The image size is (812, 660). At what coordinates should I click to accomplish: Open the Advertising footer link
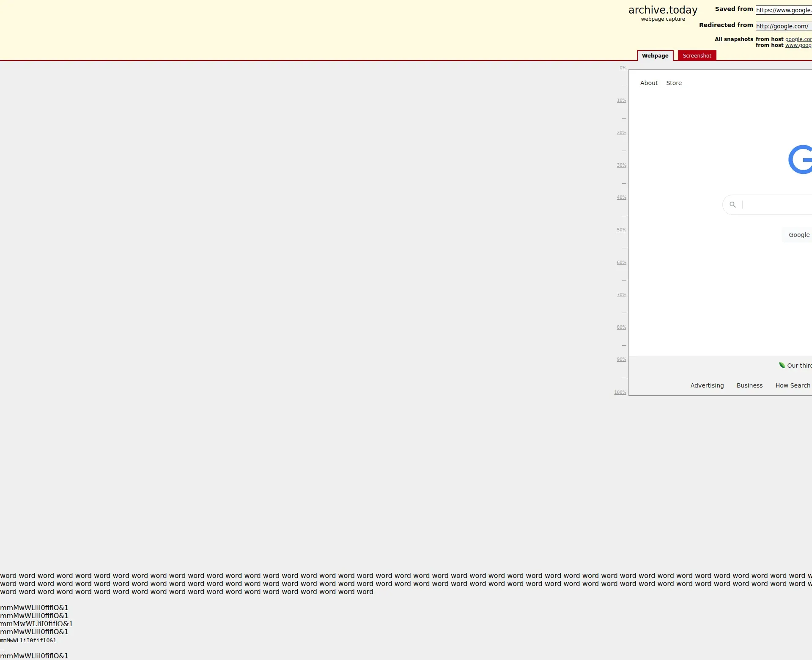707,385
